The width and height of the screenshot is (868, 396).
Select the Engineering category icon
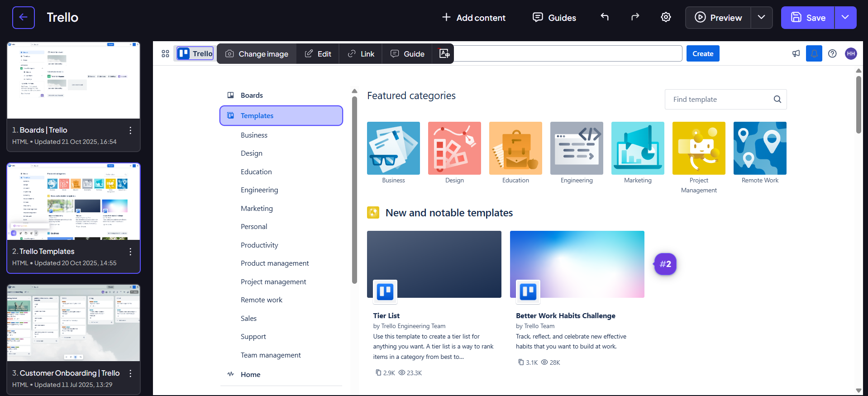coord(577,148)
